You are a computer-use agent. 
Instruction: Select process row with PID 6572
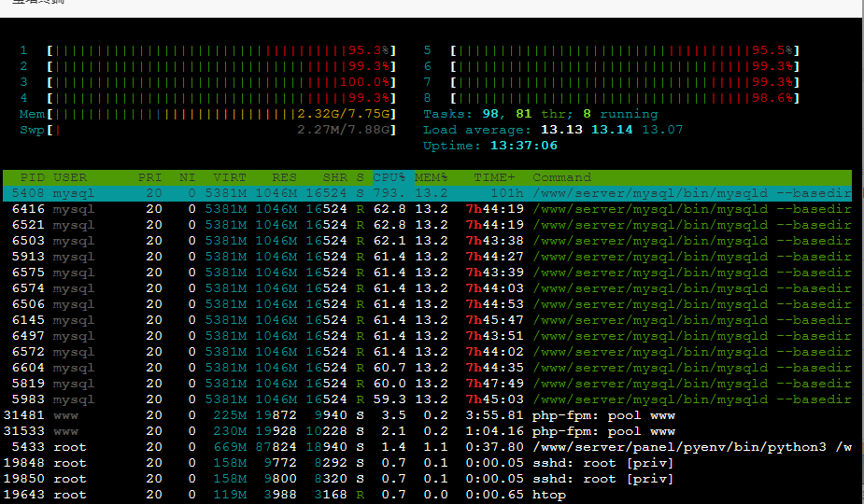[x=427, y=352]
